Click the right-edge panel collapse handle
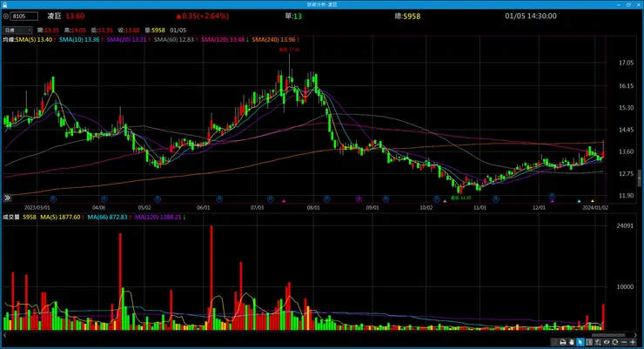 [639, 178]
